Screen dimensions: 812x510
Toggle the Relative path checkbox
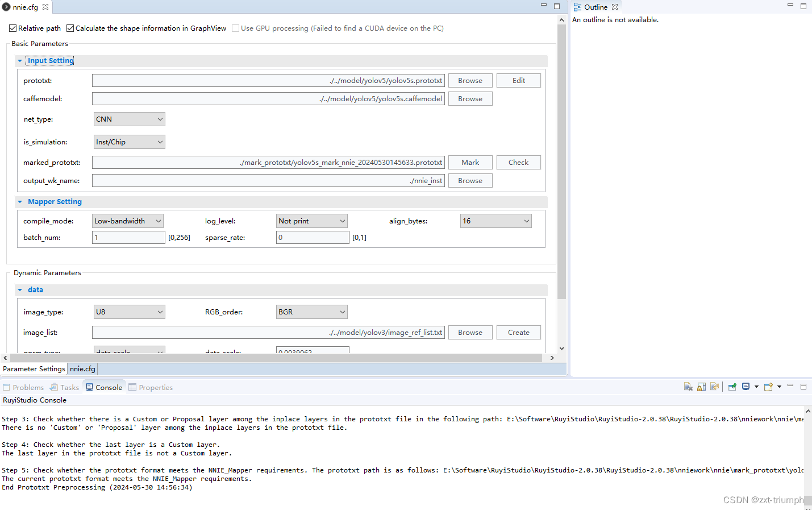tap(13, 28)
